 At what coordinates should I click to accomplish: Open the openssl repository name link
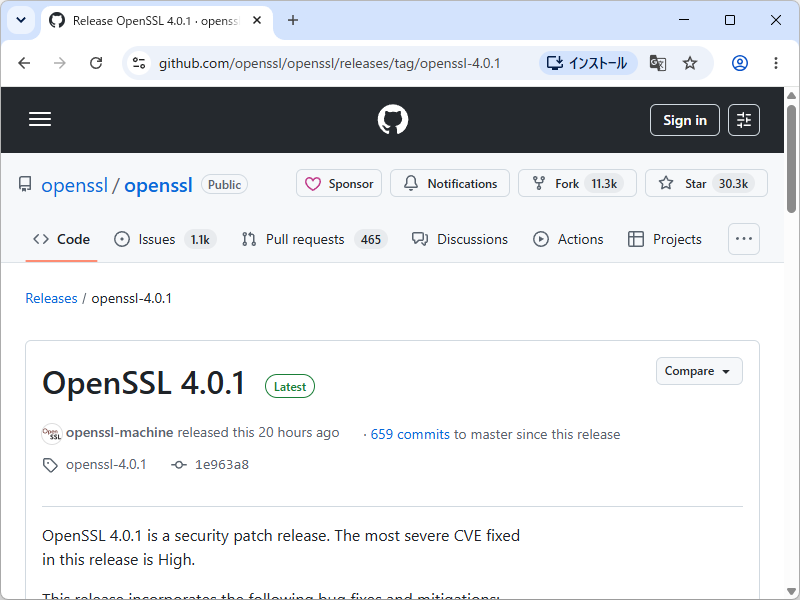tap(158, 185)
